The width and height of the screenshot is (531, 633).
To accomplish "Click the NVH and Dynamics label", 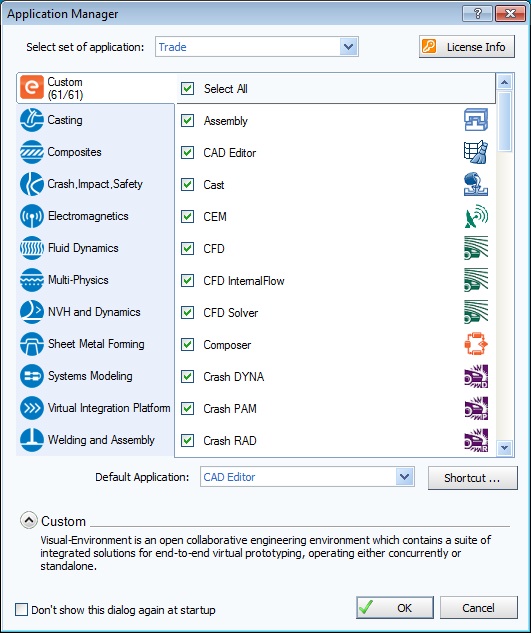I will pyautogui.click(x=94, y=312).
